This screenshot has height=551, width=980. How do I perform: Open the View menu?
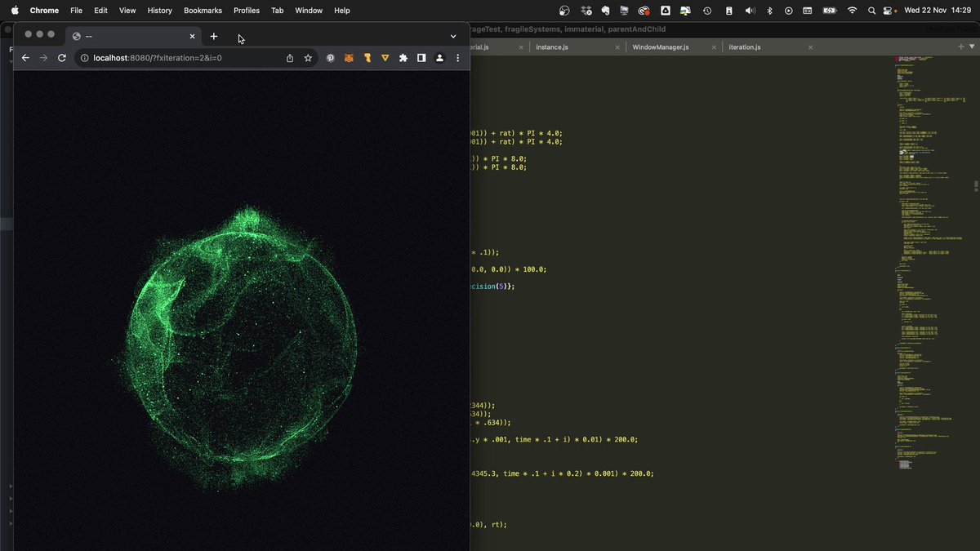click(127, 11)
